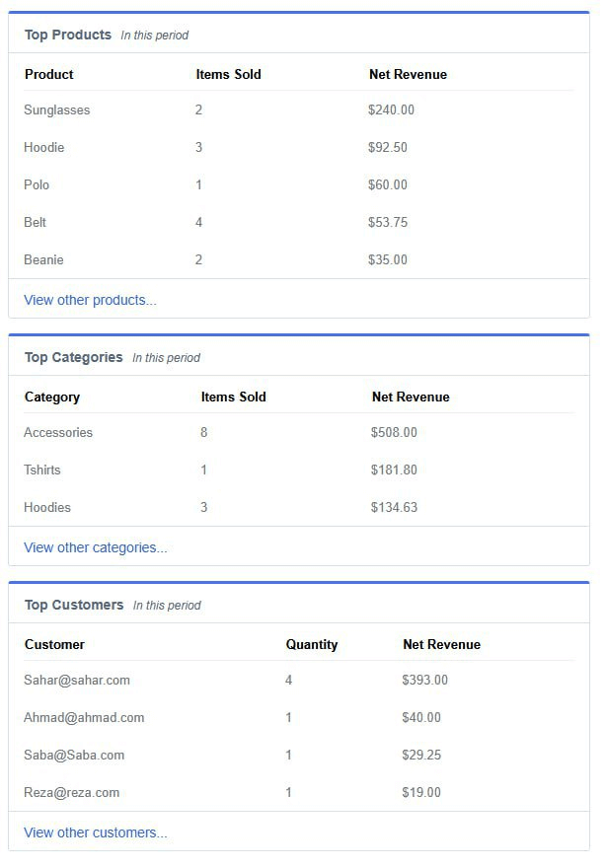Click the Top Products panel heading
Image resolution: width=606 pixels, height=868 pixels.
click(68, 35)
